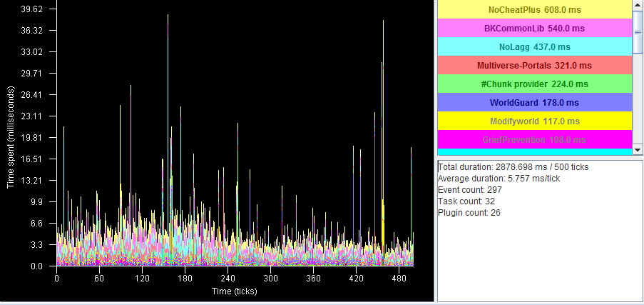644x305 pixels.
Task: Click the Time (ticks) axis label
Action: (x=234, y=291)
